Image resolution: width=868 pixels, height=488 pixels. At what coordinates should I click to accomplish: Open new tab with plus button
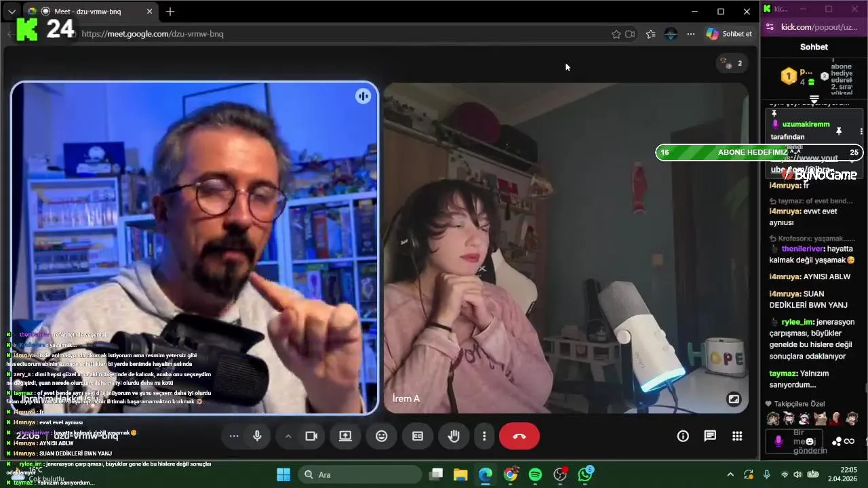(170, 12)
